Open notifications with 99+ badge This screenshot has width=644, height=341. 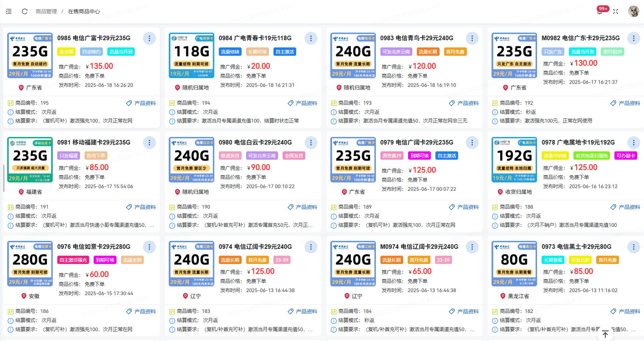pos(600,11)
